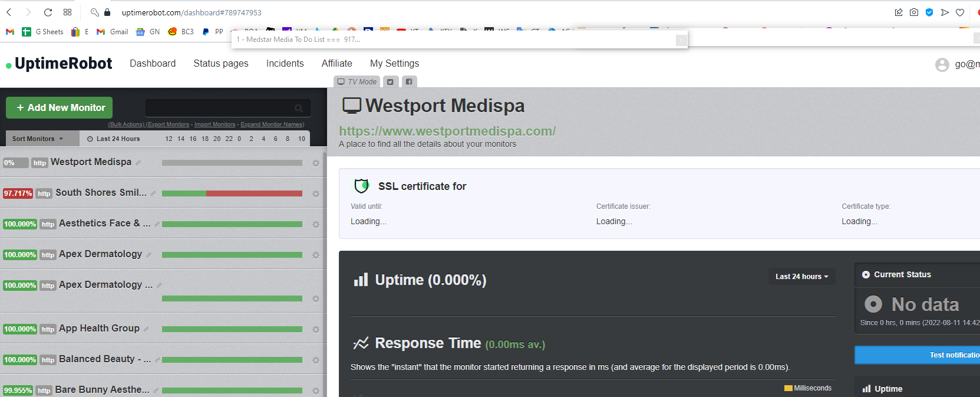Screen dimensions: 980x397
Task: Open My Settings in top navigation
Action: pos(394,63)
